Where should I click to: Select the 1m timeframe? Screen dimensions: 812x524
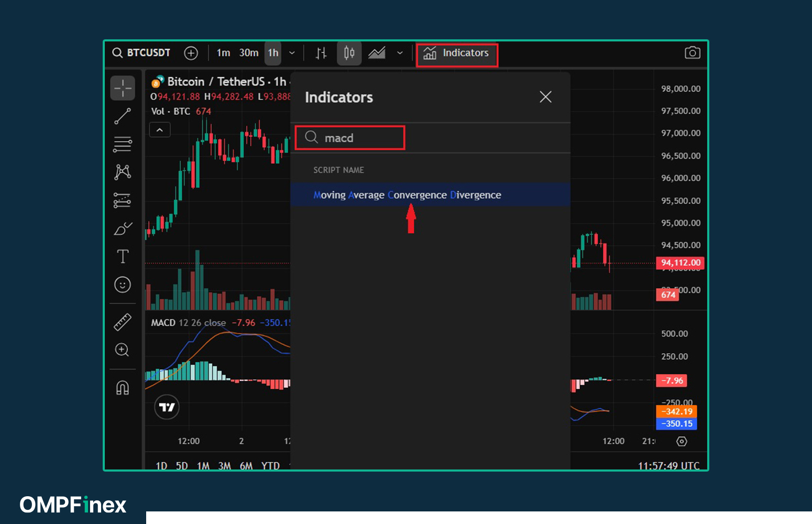223,53
